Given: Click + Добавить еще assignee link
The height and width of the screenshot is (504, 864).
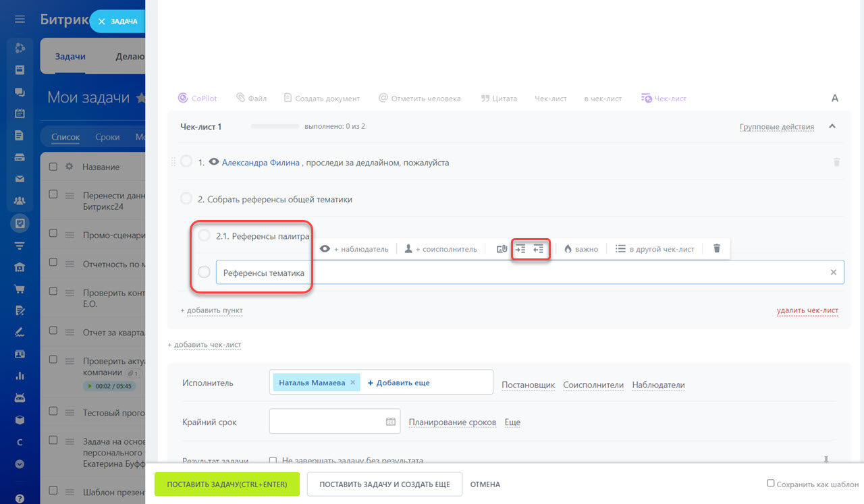Looking at the screenshot, I should point(398,383).
